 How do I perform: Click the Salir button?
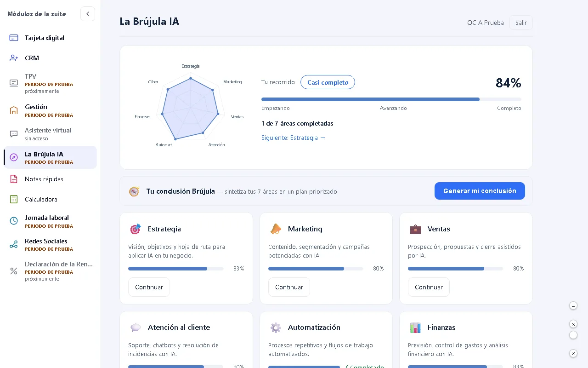[x=521, y=23]
